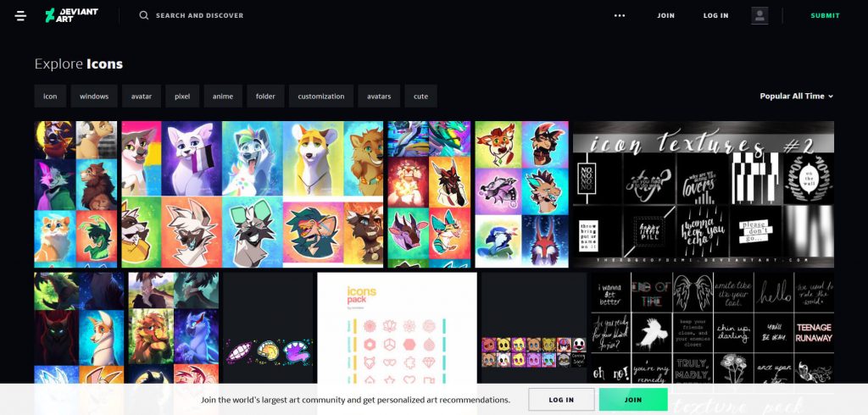
Task: Open the Popular All Time sort dropdown
Action: pyautogui.click(x=796, y=97)
